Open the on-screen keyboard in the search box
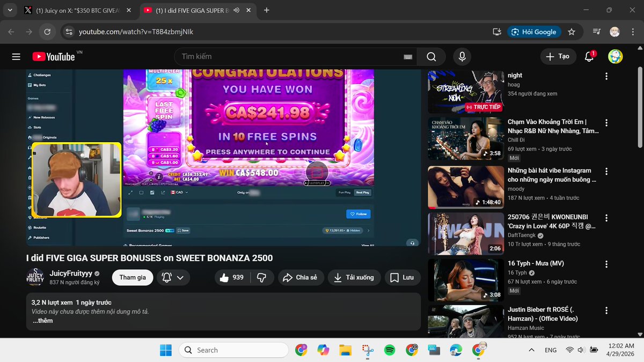The height and width of the screenshot is (362, 644). 408,57
